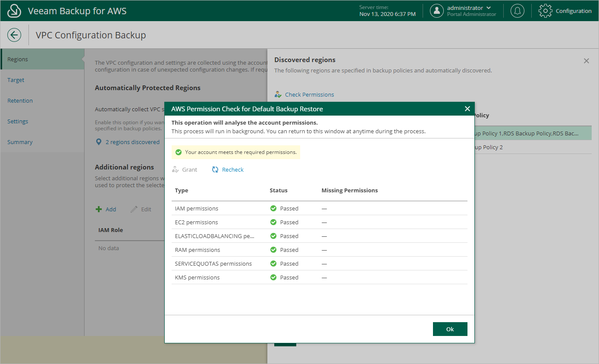Viewport: 599px width, 364px height.
Task: Open the notifications bell icon
Action: point(517,11)
